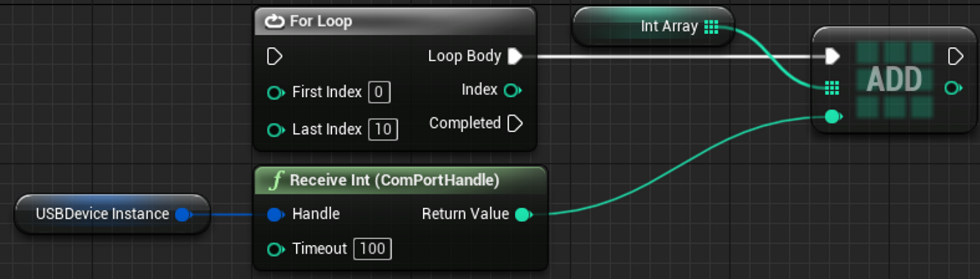Image resolution: width=980 pixels, height=279 pixels.
Task: Edit the First Index value field
Action: click(x=379, y=92)
